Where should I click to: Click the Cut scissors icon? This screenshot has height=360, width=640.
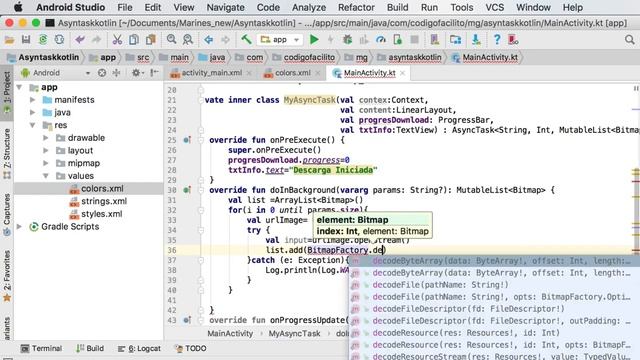(117, 40)
